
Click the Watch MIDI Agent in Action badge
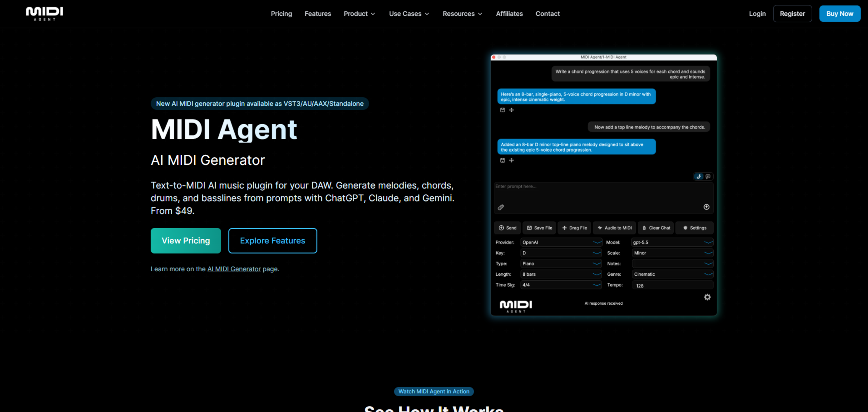coord(434,391)
